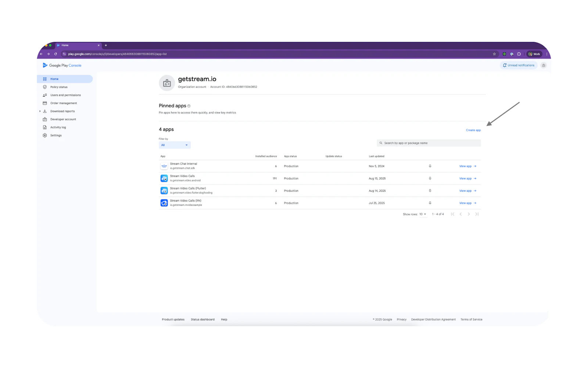Open Developer account section
The width and height of the screenshot is (588, 368).
pos(63,119)
